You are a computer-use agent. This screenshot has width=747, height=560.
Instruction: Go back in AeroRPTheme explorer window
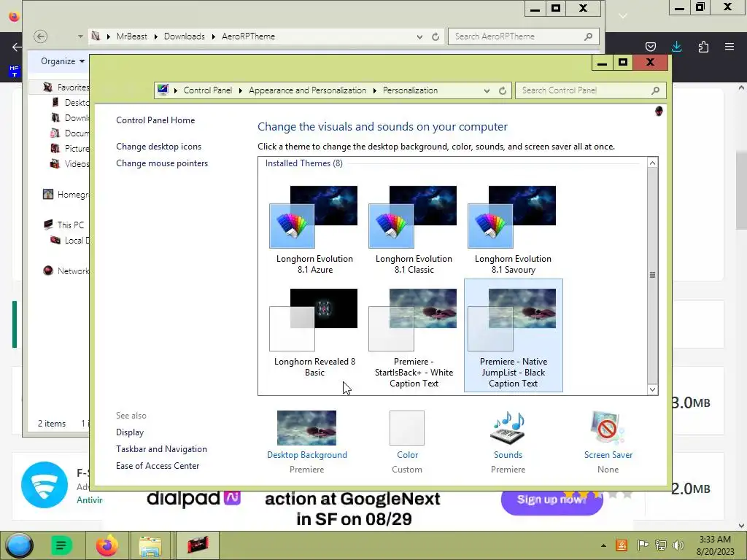(x=41, y=36)
